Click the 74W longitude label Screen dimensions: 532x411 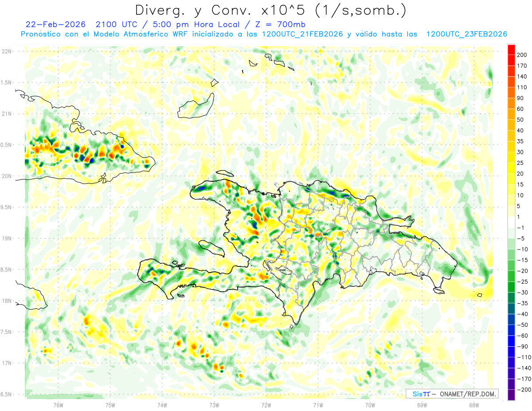162,405
